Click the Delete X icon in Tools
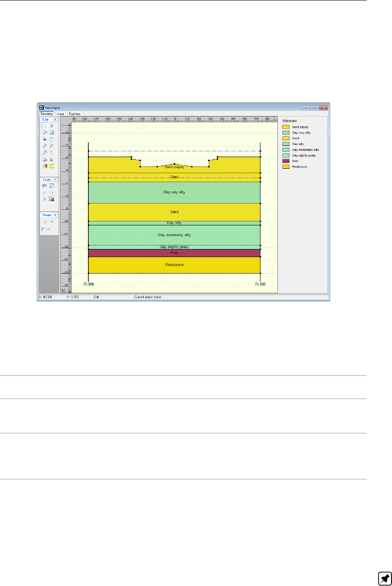The height and width of the screenshot is (586, 392). coord(45,199)
